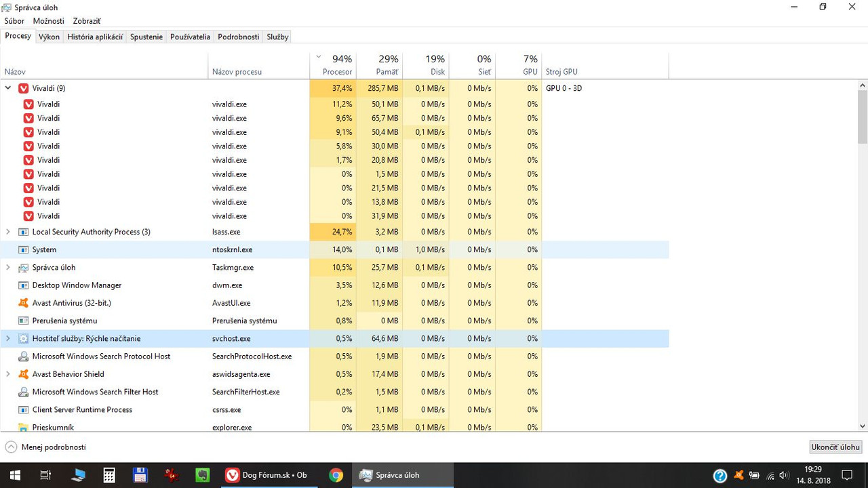Sort by the Procesor column header

coord(332,65)
